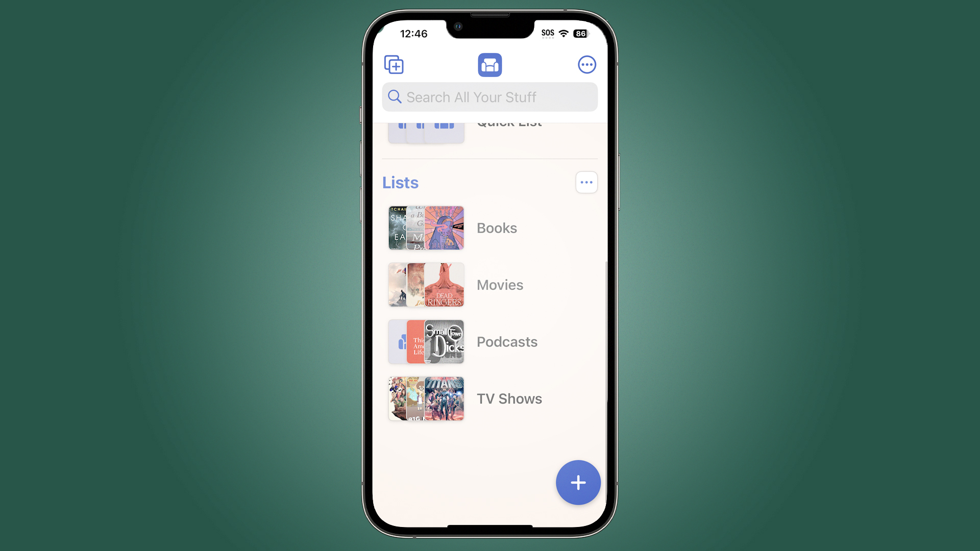Tap the Search All Your Stuff field
The width and height of the screenshot is (980, 551).
point(490,97)
